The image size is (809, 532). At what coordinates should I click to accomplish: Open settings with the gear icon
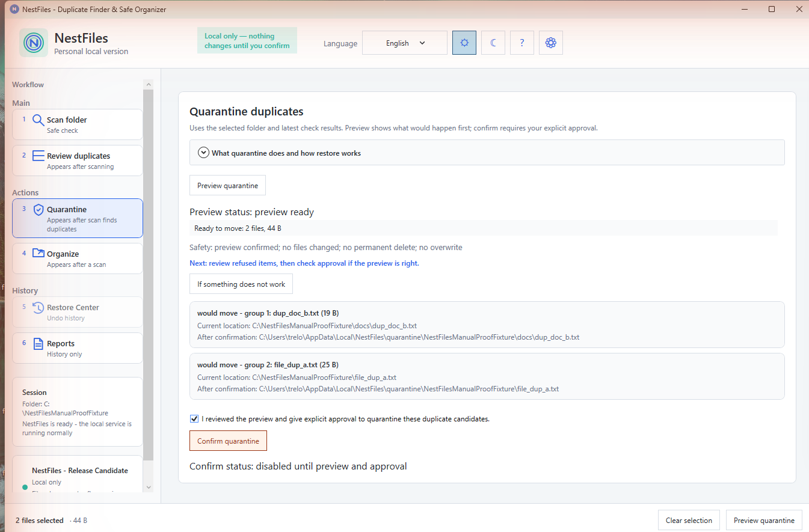click(x=551, y=43)
